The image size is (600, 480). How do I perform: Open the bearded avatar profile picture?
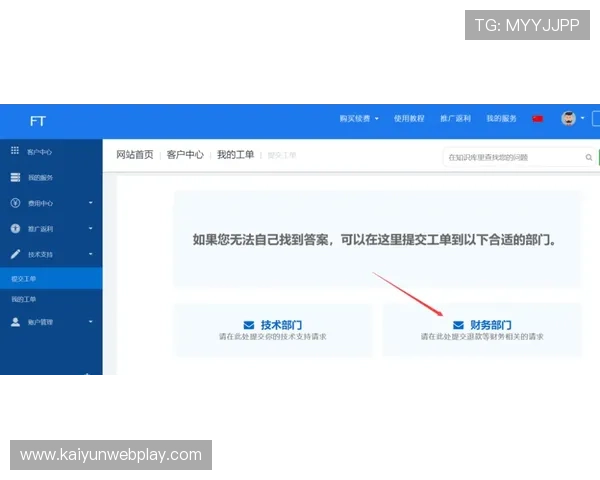pyautogui.click(x=569, y=119)
